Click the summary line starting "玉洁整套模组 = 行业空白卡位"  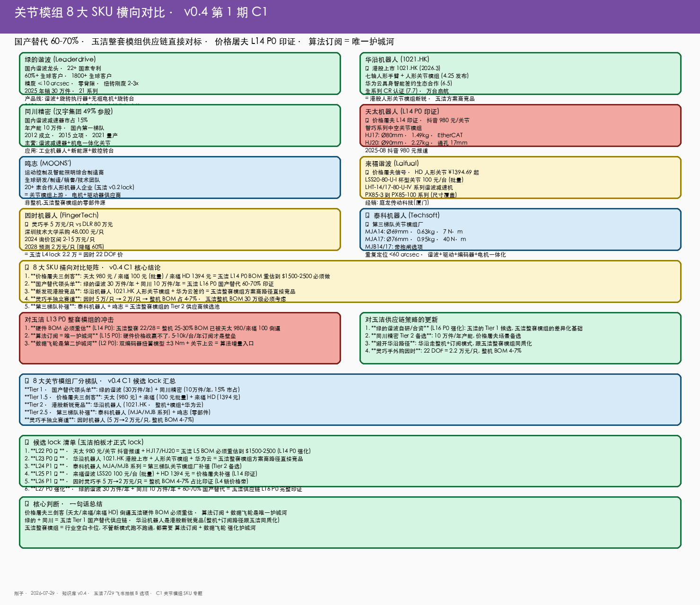(x=140, y=528)
